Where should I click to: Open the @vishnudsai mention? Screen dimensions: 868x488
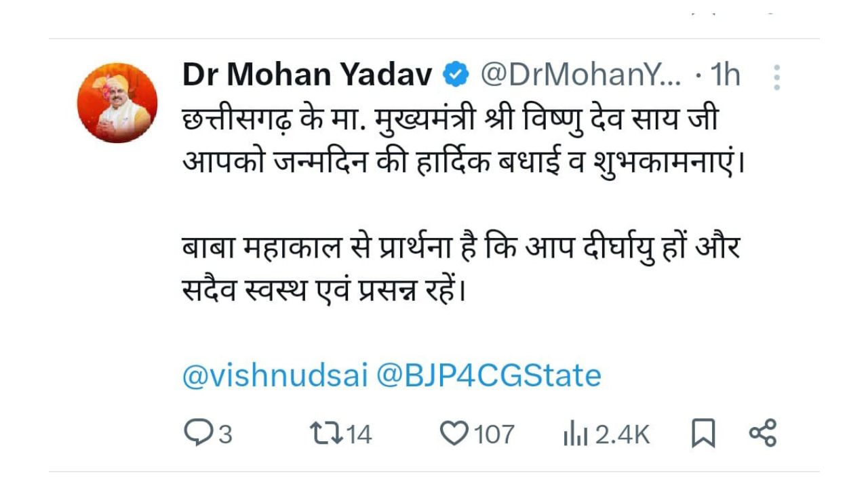pyautogui.click(x=275, y=375)
